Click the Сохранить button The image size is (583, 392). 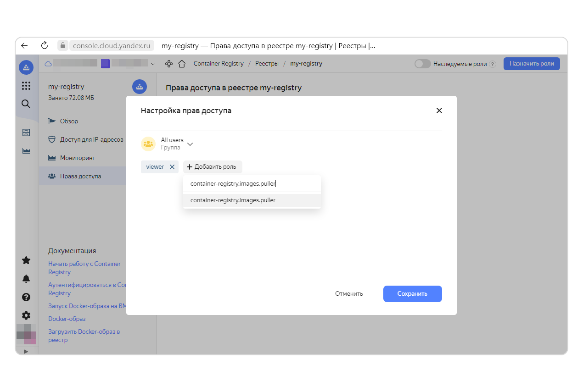pyautogui.click(x=412, y=294)
